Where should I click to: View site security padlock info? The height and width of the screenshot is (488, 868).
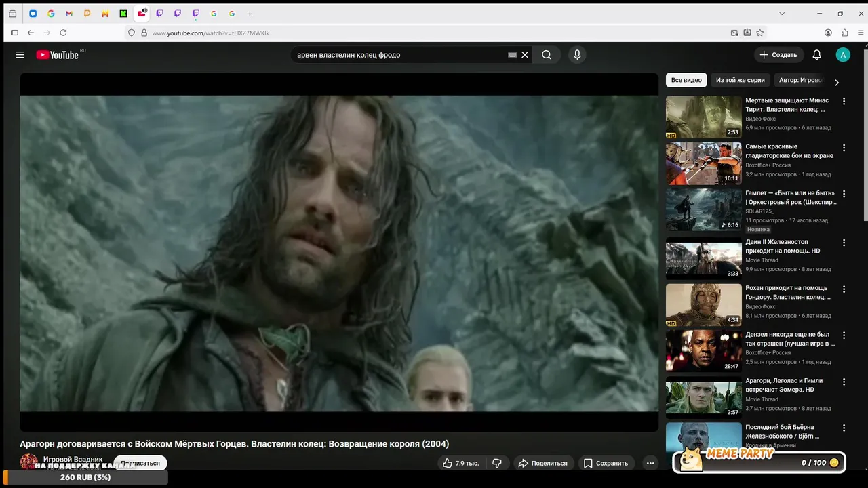pos(144,33)
